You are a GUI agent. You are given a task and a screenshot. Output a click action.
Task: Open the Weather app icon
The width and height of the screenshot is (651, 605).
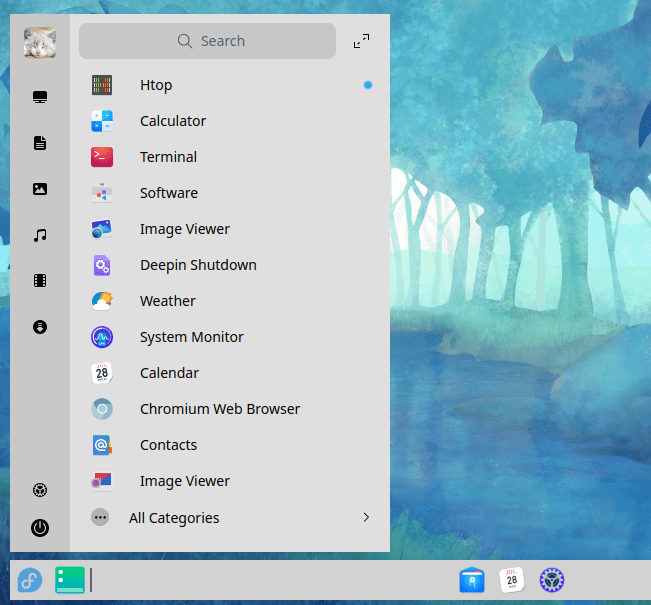(102, 301)
